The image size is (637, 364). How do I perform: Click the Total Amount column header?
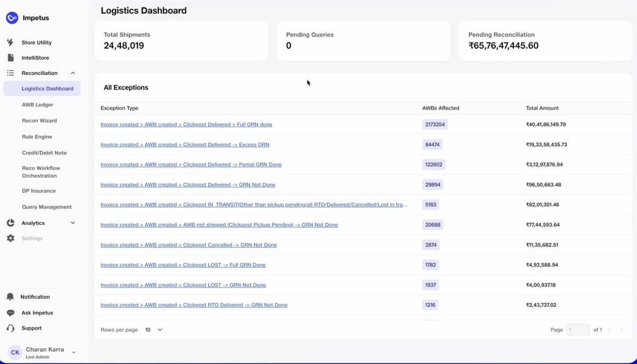542,108
